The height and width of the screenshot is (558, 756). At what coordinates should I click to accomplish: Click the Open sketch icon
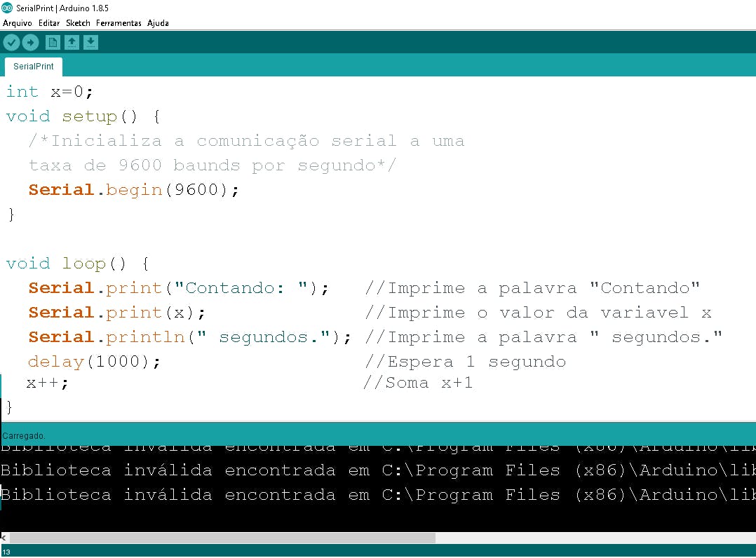coord(72,42)
